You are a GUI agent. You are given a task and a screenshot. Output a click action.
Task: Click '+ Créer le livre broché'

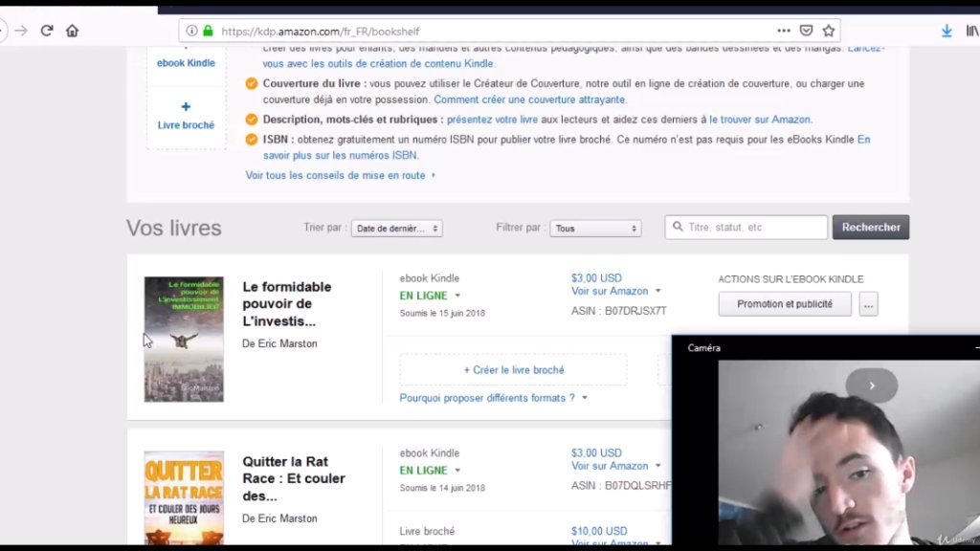coord(513,370)
